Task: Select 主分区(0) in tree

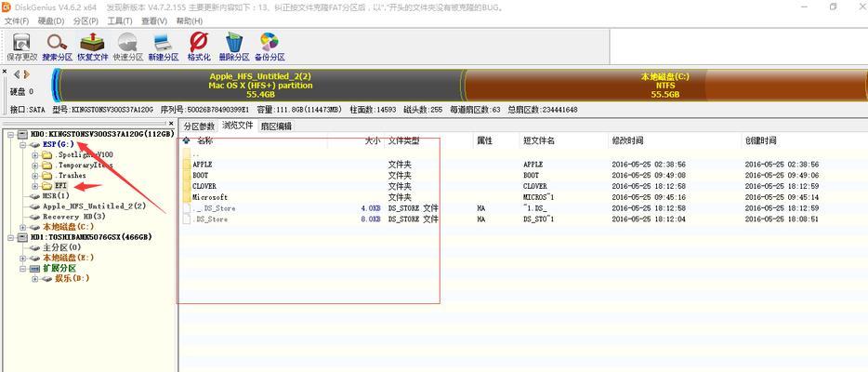Action: 61,247
